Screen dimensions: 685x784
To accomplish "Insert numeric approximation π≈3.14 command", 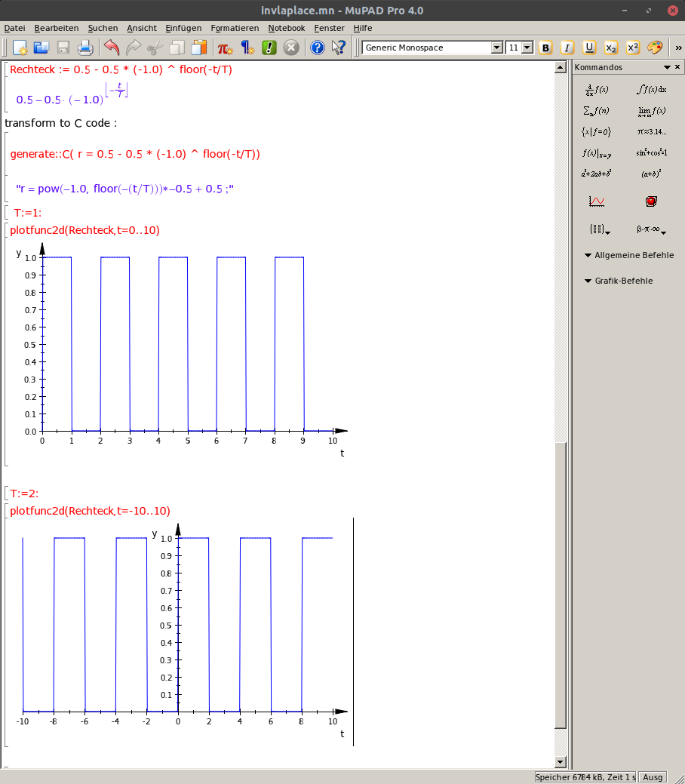I will click(x=652, y=132).
